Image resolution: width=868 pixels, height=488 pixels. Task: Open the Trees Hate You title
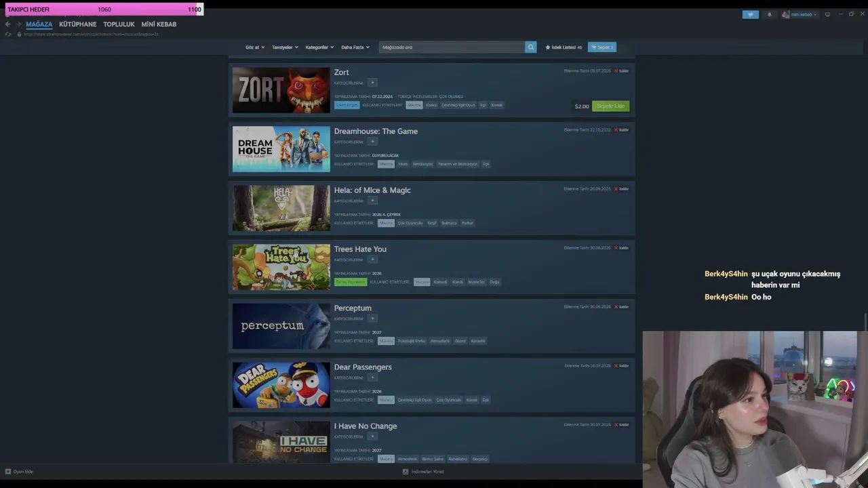[x=360, y=249]
